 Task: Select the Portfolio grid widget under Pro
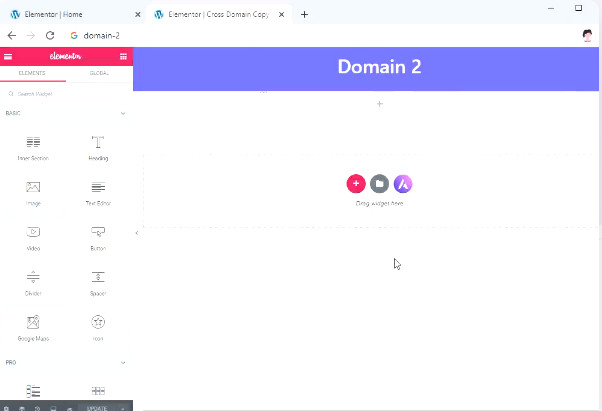coord(98,391)
